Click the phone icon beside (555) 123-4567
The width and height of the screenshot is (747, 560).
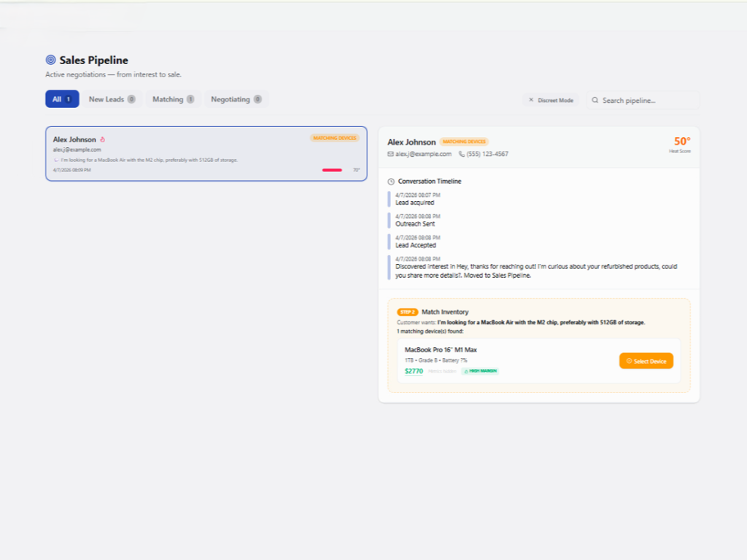462,154
